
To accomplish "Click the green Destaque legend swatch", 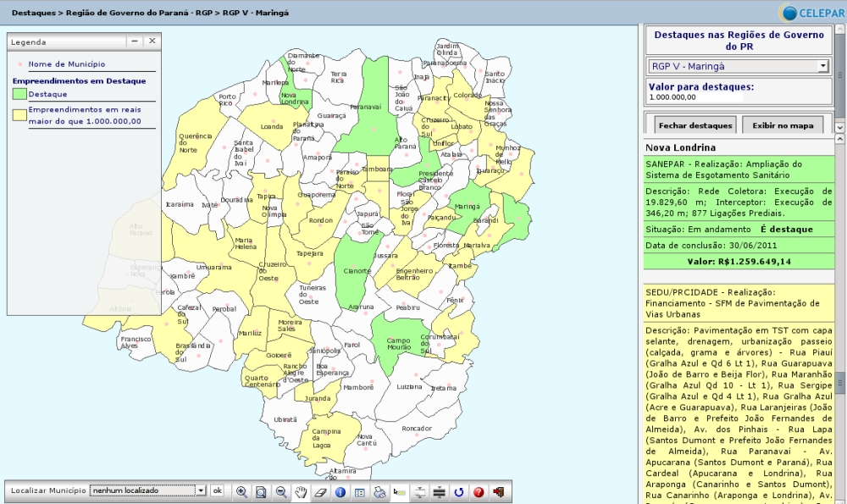I will (19, 94).
